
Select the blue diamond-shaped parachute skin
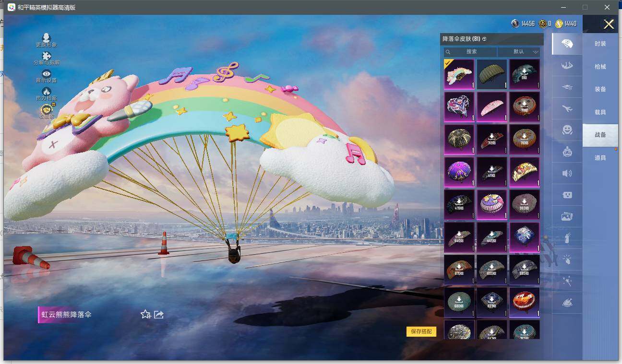[525, 237]
